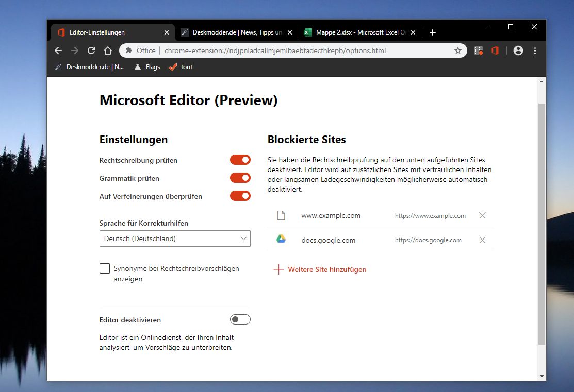Click the page icon beside www.example.com
Screen dimensions: 574x392
point(281,215)
